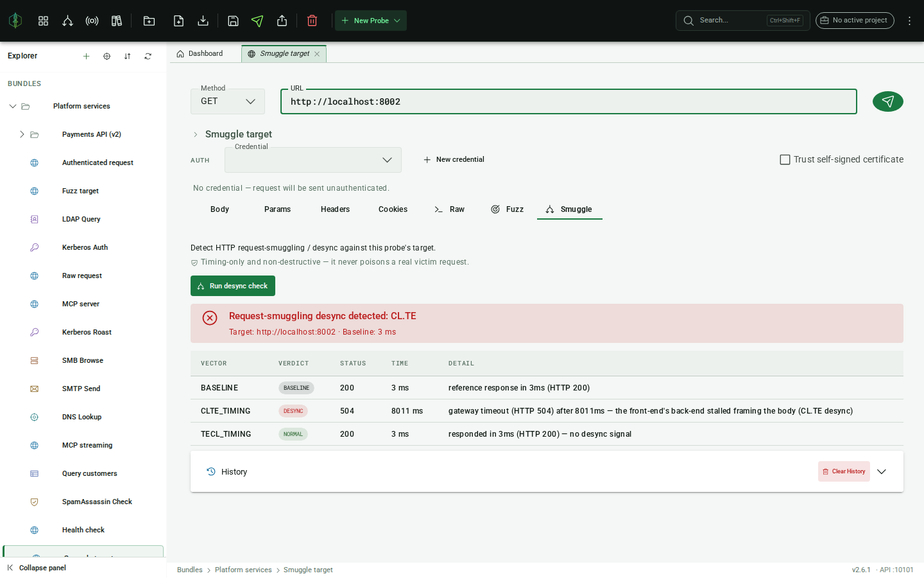Click the Clear History button

point(844,471)
